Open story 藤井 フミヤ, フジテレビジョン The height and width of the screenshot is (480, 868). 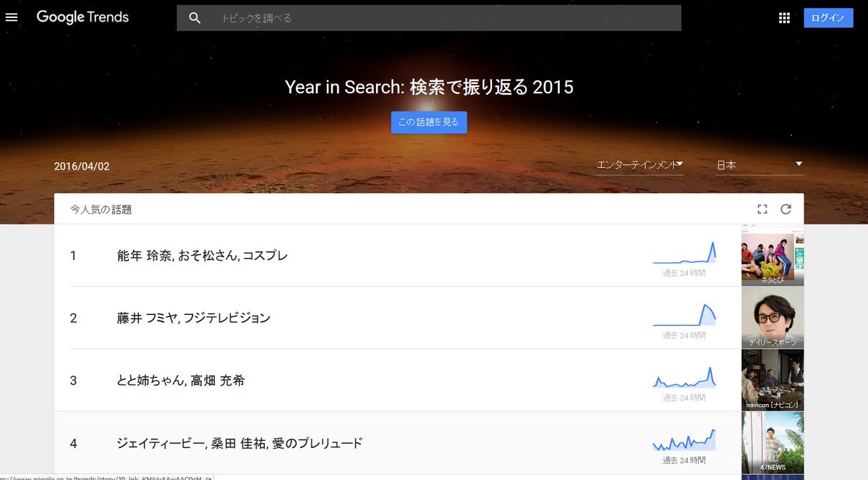tap(193, 318)
